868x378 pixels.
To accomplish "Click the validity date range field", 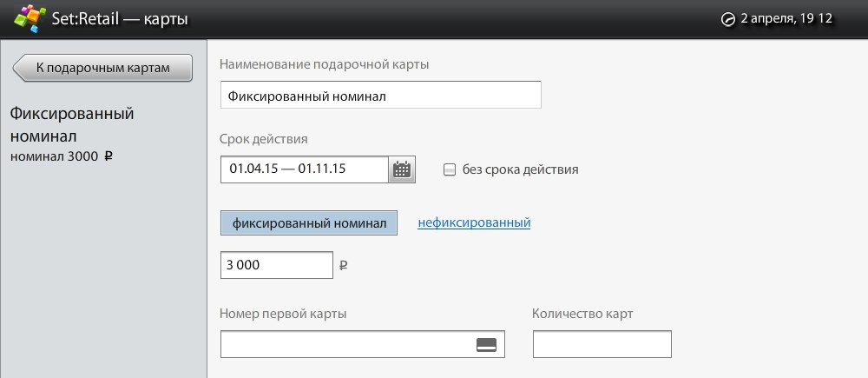I will point(305,169).
